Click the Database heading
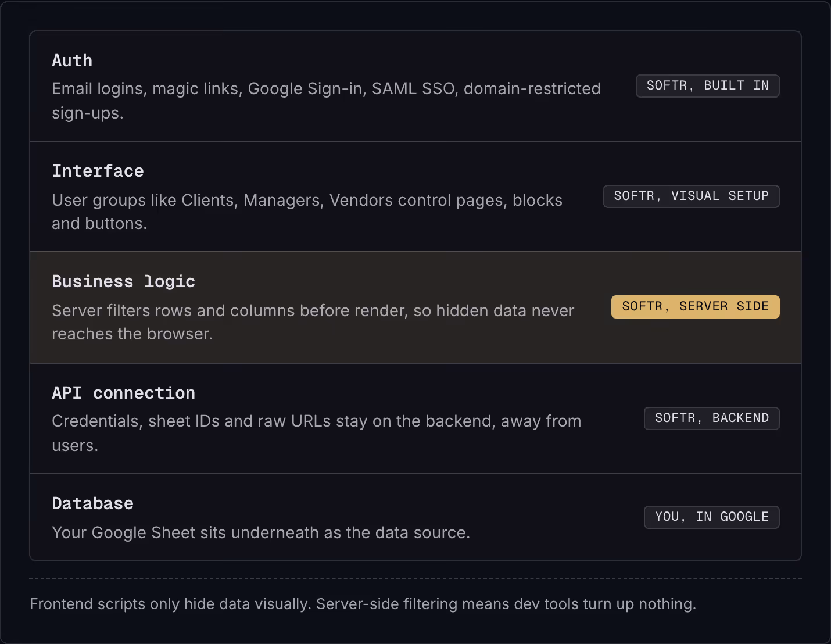Image resolution: width=831 pixels, height=644 pixels. (x=92, y=503)
